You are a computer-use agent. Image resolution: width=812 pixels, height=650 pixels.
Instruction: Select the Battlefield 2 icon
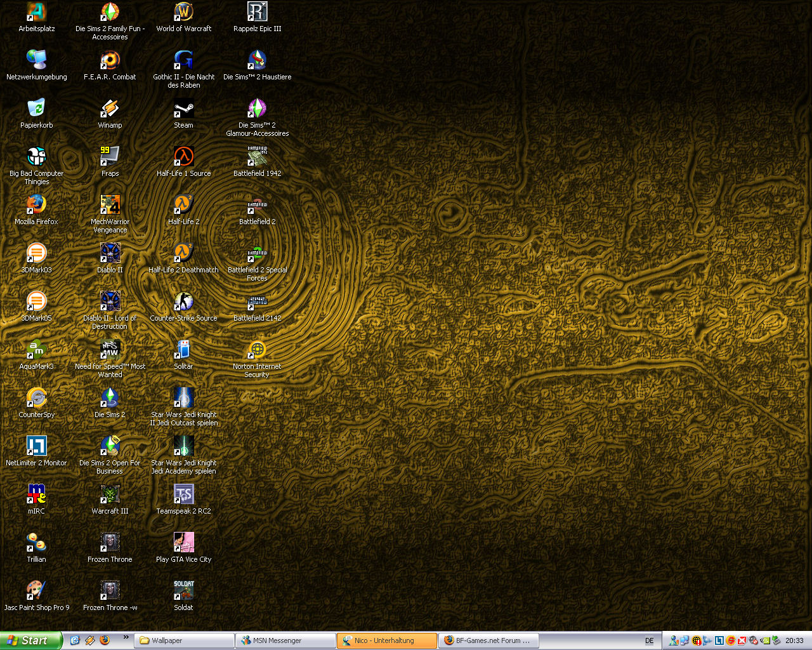258,210
